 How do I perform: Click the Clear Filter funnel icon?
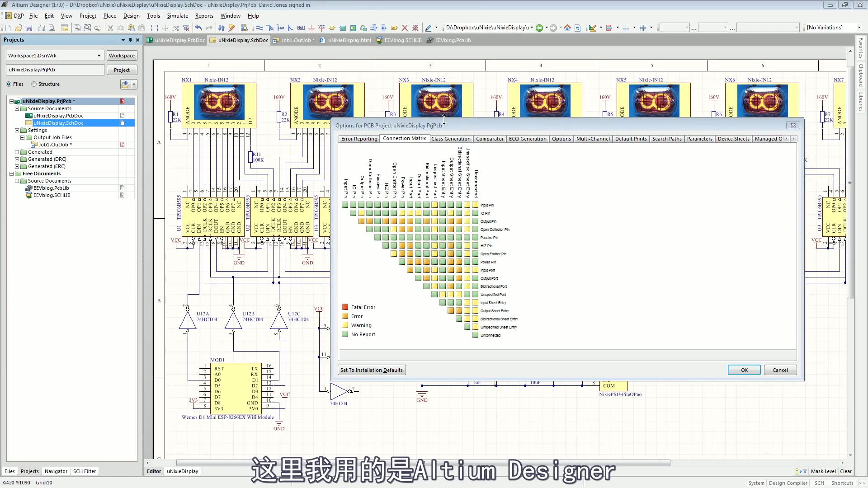pyautogui.click(x=186, y=28)
